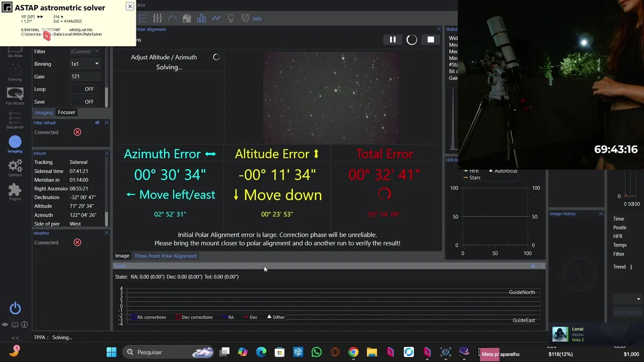Click the Gain input field
Screen dimensions: 644x362
tap(85, 76)
